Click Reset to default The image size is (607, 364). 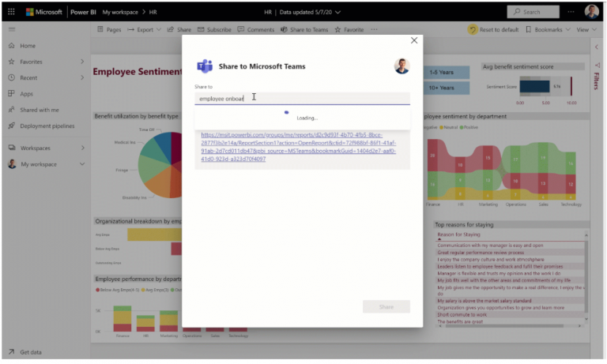pyautogui.click(x=493, y=29)
